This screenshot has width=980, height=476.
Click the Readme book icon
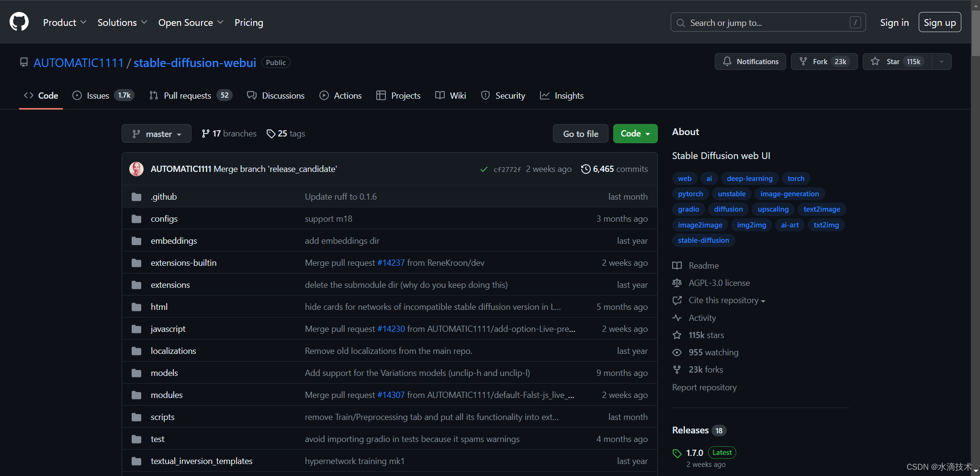coord(677,266)
